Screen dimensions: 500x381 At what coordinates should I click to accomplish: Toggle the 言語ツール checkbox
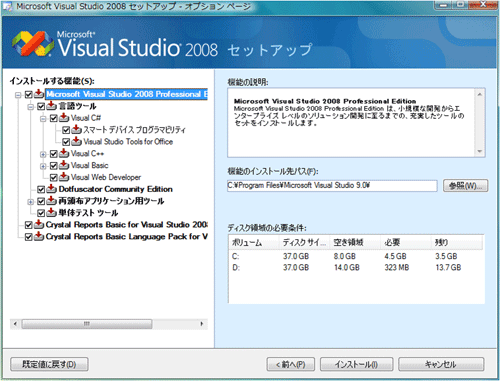pos(41,107)
